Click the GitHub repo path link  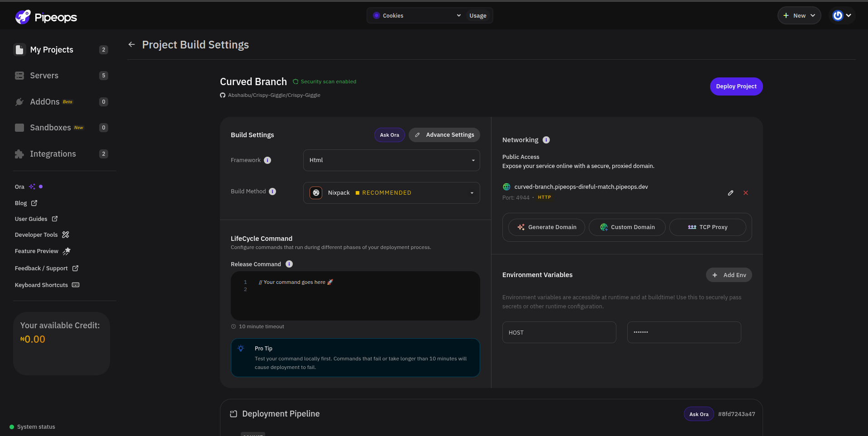[x=274, y=95]
